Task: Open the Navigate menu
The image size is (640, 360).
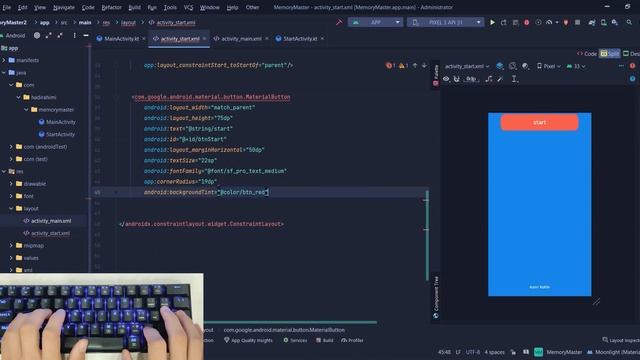Action: (x=64, y=7)
